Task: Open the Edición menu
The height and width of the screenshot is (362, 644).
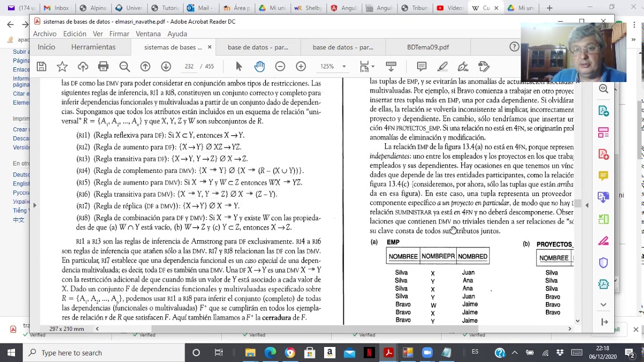Action: click(x=74, y=34)
